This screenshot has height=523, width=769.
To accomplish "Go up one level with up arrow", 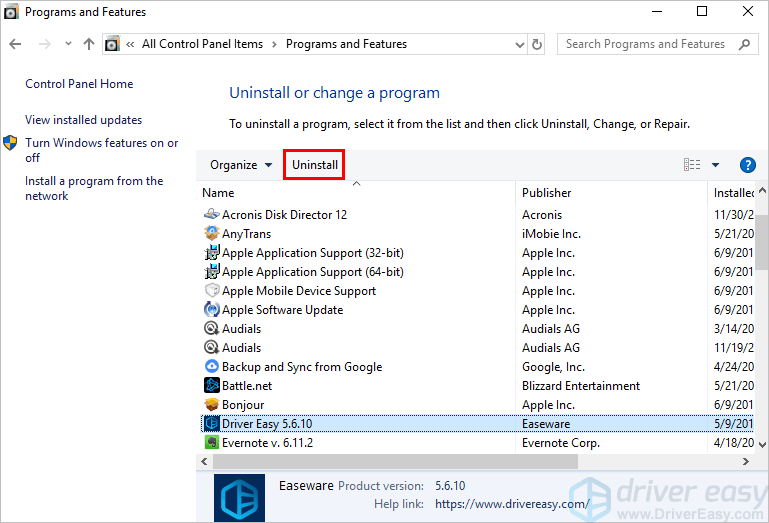I will coord(89,44).
